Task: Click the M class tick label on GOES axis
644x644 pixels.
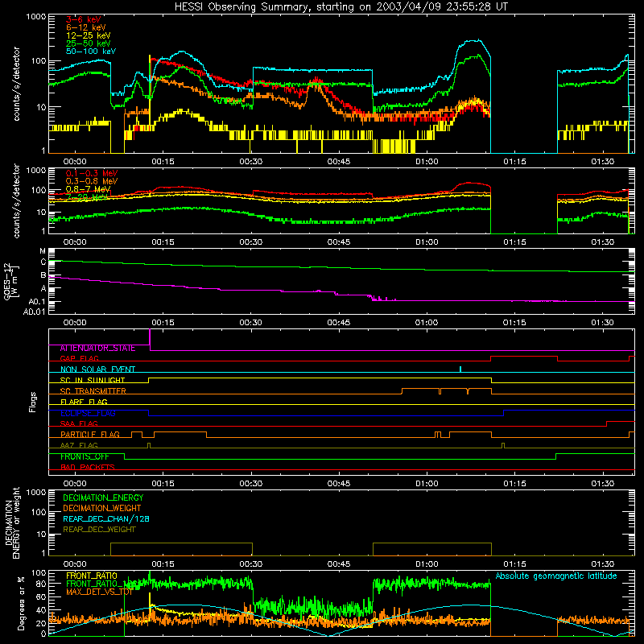Action: tap(43, 251)
